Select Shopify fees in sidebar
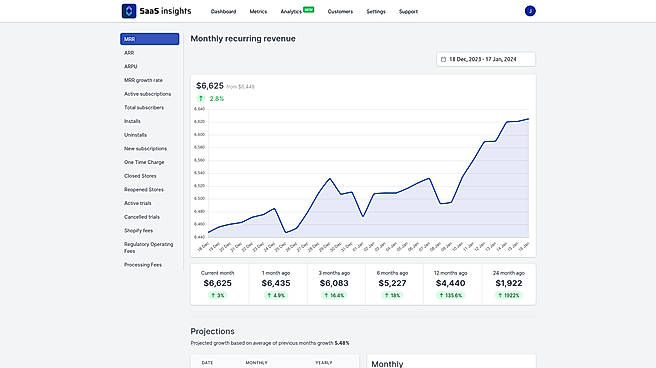The width and height of the screenshot is (656, 368). 138,231
